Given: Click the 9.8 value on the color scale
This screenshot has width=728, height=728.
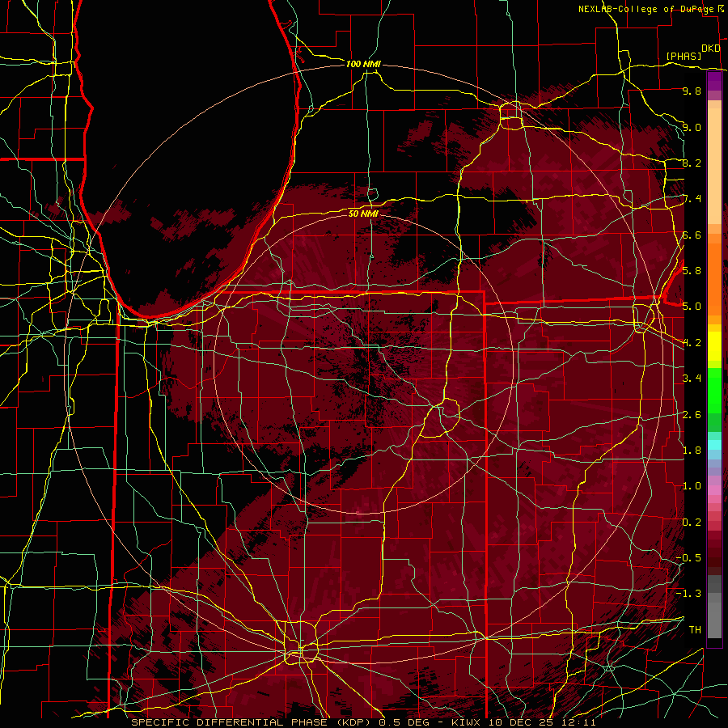Looking at the screenshot, I should point(692,91).
